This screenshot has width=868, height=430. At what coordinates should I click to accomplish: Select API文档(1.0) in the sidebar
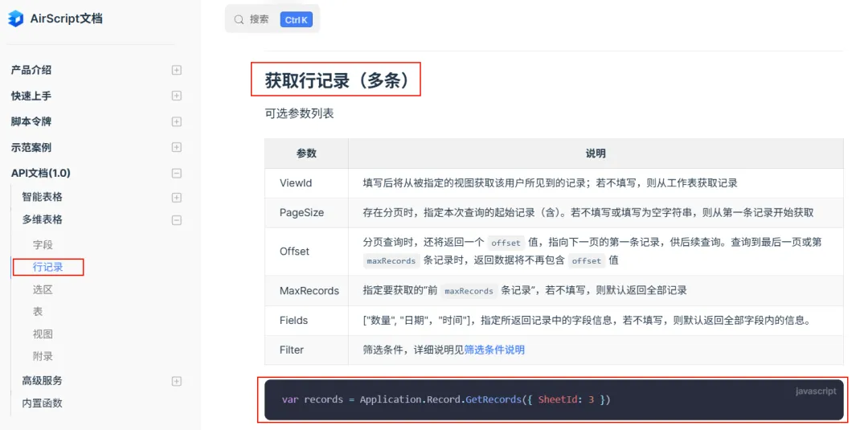pyautogui.click(x=41, y=174)
